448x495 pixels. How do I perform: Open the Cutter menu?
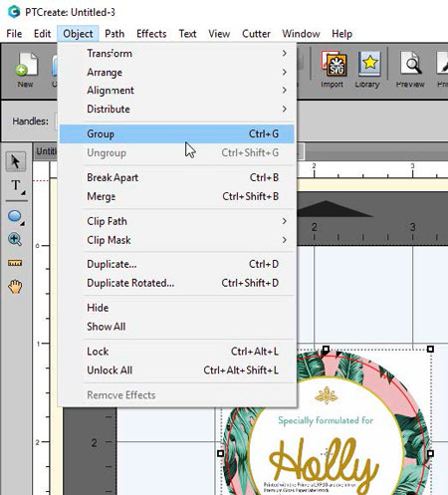point(256,34)
